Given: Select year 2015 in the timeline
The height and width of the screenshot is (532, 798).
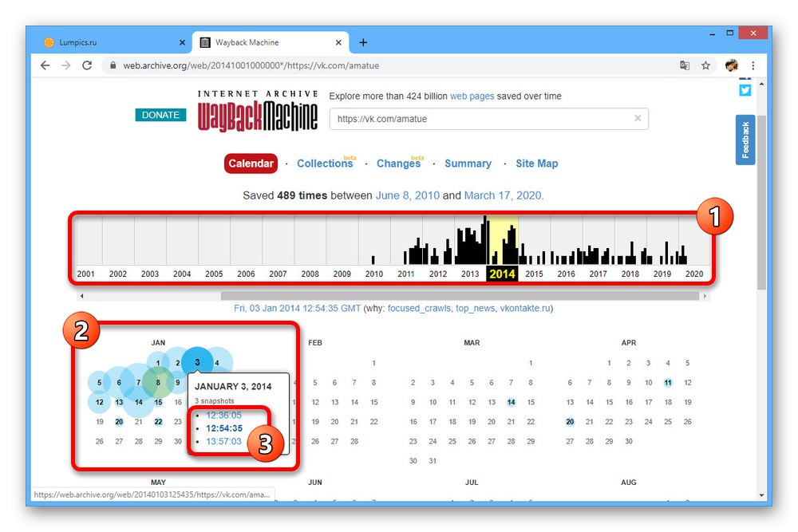Looking at the screenshot, I should click(535, 274).
